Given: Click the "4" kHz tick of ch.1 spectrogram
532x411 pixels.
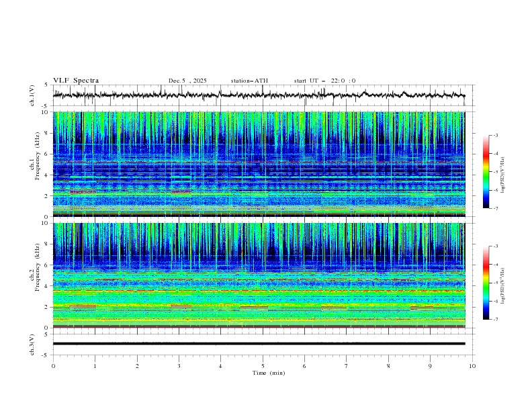Looking at the screenshot, I should pyautogui.click(x=48, y=175).
